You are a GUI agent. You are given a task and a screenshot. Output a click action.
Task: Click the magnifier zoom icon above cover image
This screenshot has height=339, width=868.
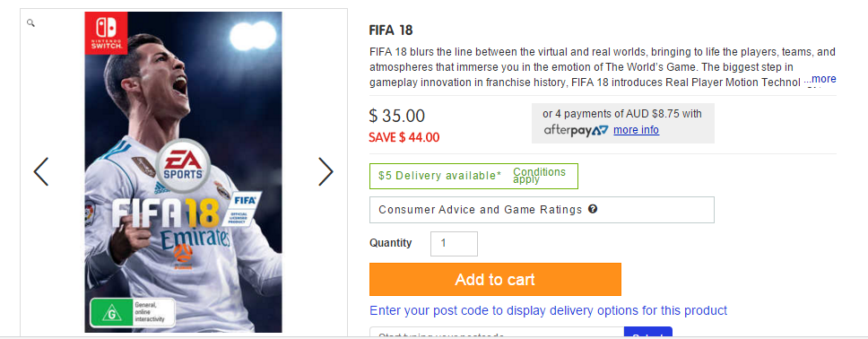(31, 23)
